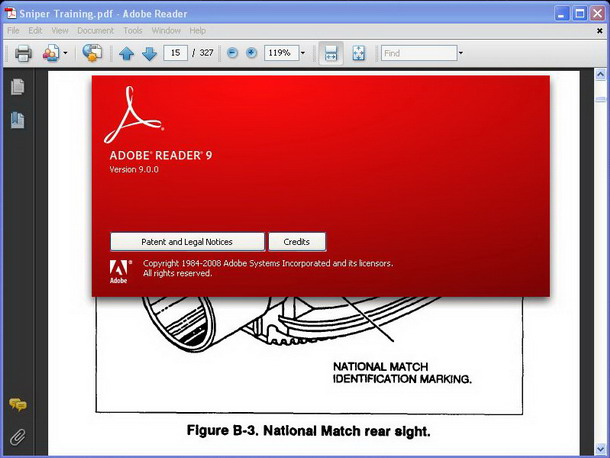This screenshot has width=610, height=458.
Task: Click the zoom percentage field 119%
Action: (281, 53)
